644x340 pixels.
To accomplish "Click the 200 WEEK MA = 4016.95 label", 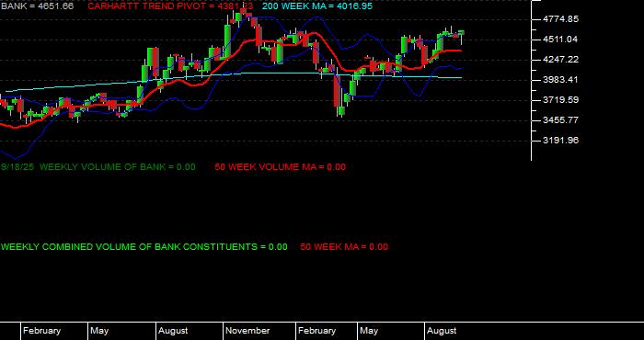I will [x=317, y=6].
